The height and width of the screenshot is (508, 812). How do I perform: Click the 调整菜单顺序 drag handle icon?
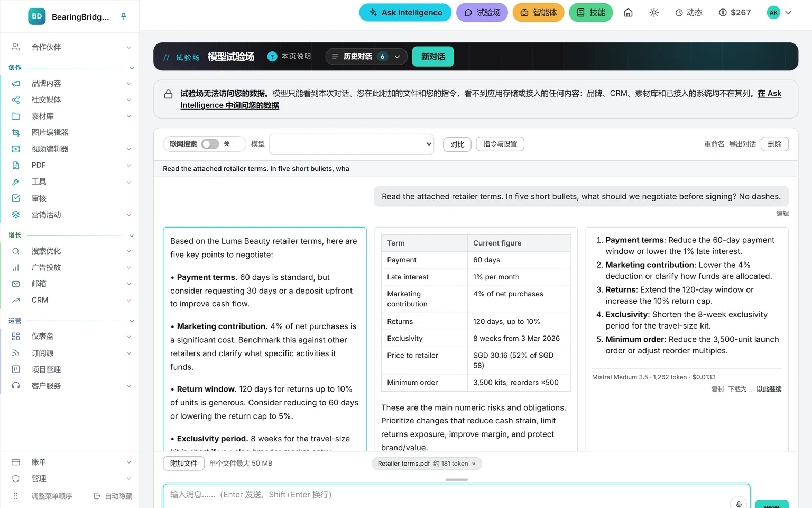click(15, 496)
